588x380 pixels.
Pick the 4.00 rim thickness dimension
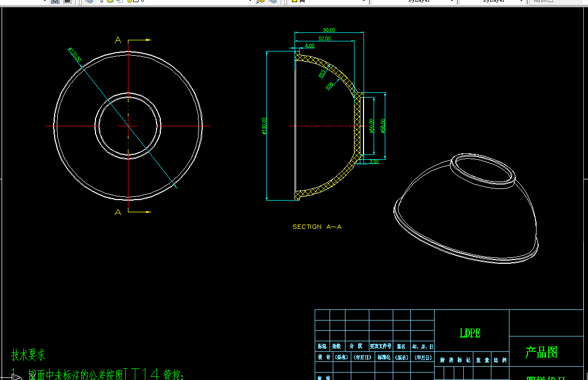click(x=309, y=46)
